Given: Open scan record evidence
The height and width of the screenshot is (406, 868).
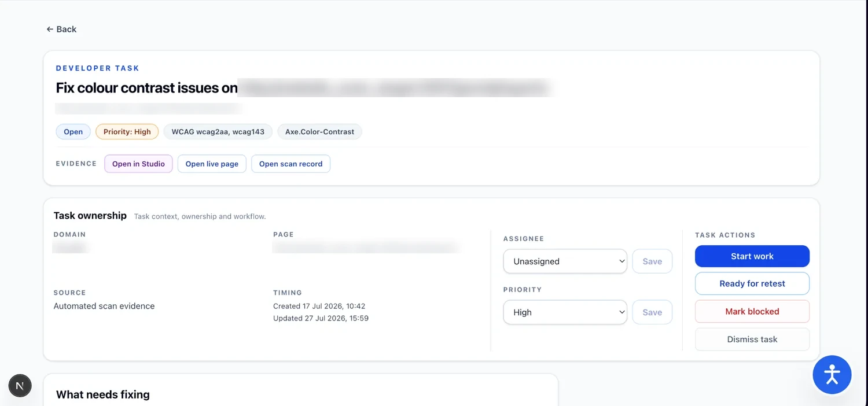Looking at the screenshot, I should (290, 164).
